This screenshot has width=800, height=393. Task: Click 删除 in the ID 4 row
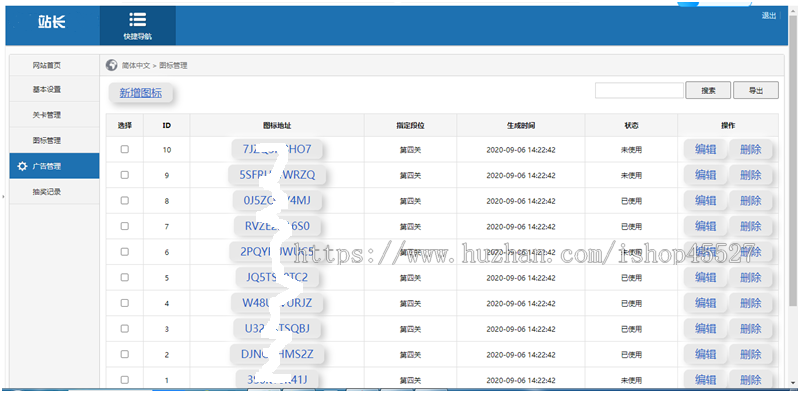click(751, 303)
